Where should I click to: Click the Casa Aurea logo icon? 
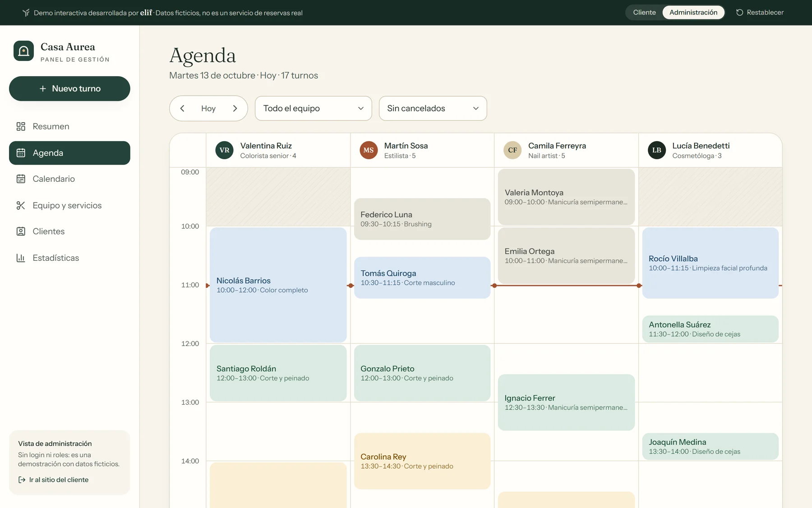click(x=23, y=51)
